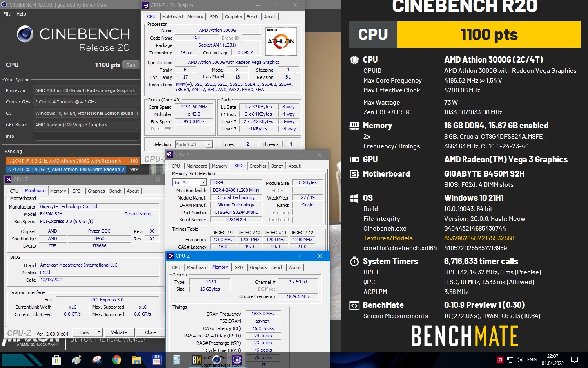
Task: Launch the Paint icon on the taskbar
Action: 76,360
